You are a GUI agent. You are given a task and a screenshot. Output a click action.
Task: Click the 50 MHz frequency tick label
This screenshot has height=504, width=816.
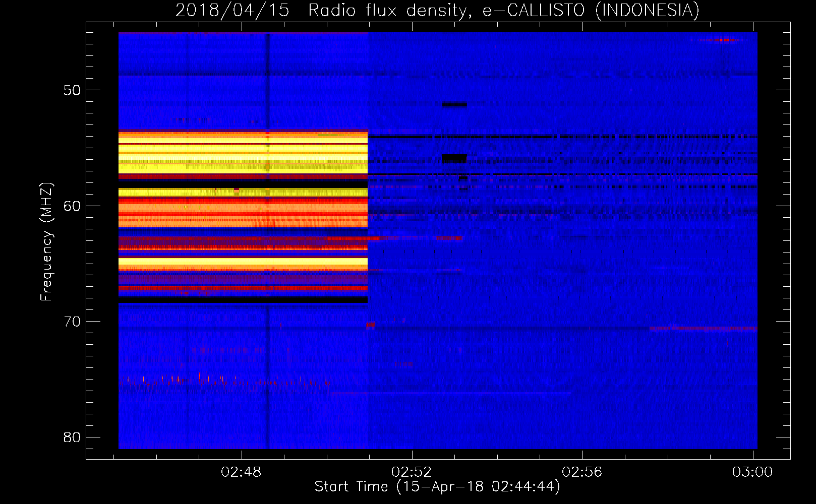(72, 90)
